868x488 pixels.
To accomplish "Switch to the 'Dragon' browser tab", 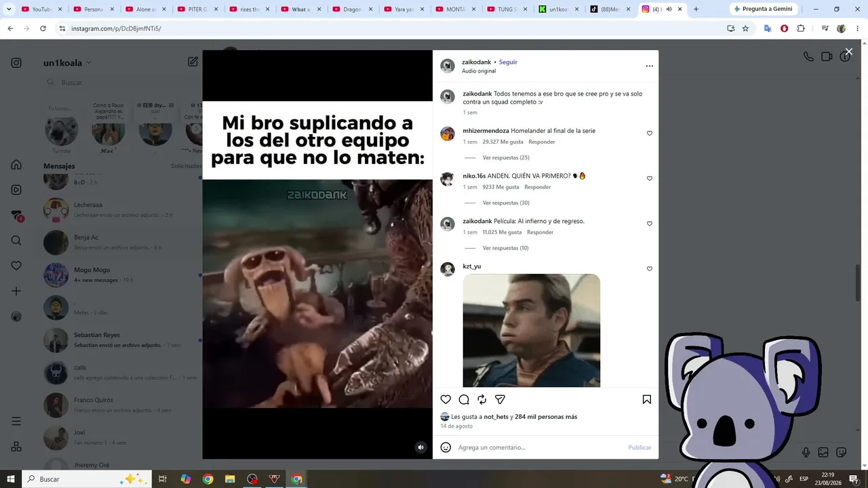I will 353,9.
